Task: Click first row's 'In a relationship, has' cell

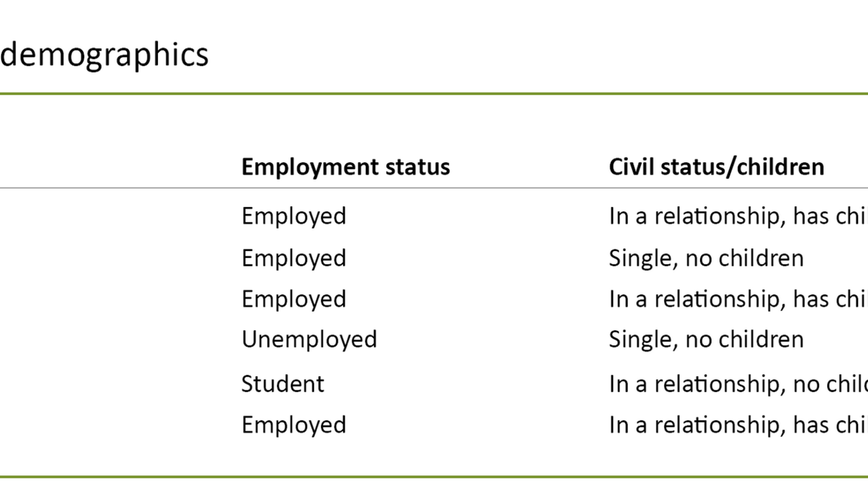Action: [738, 216]
